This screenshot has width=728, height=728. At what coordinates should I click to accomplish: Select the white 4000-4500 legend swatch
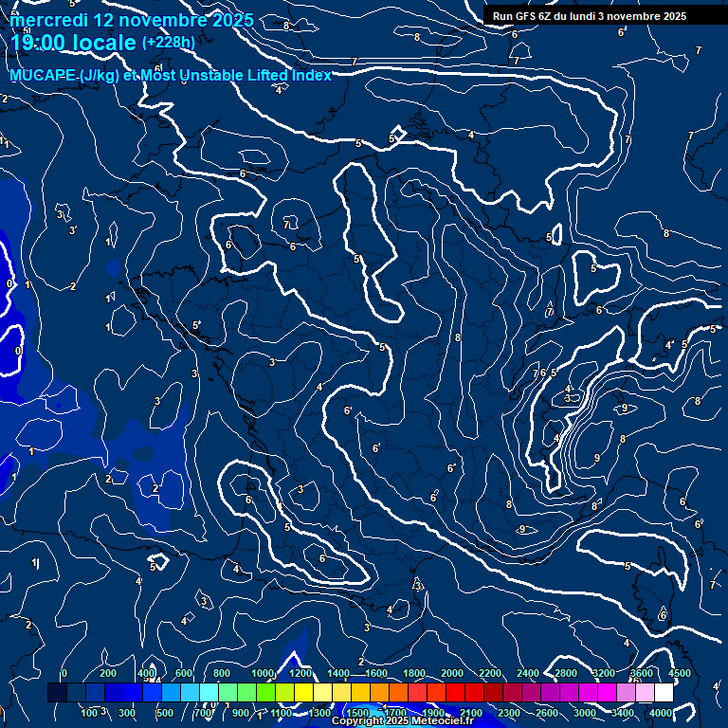pos(664,692)
